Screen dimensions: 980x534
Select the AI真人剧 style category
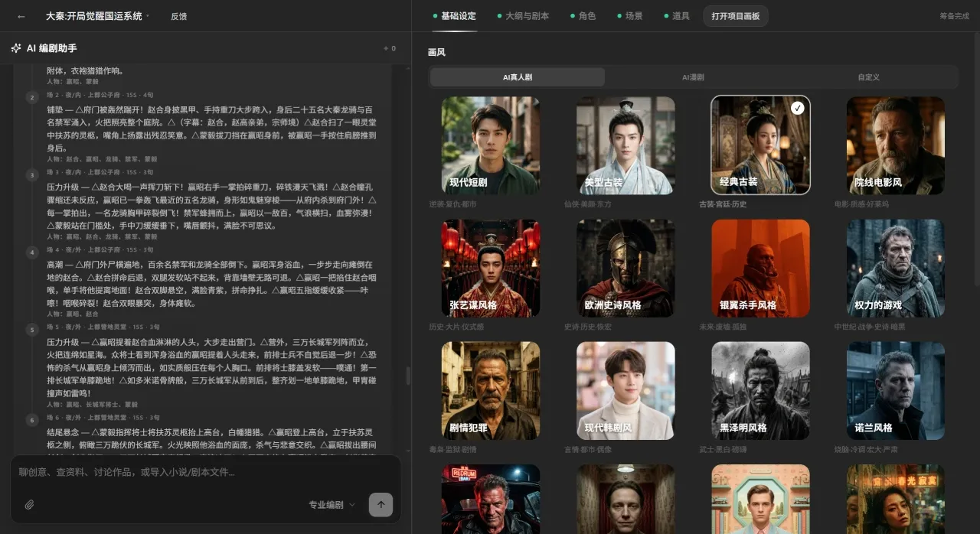pyautogui.click(x=518, y=77)
